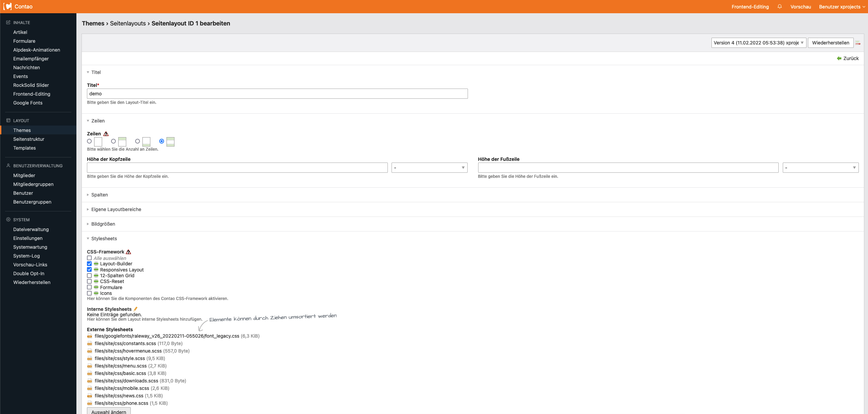Image resolution: width=868 pixels, height=414 pixels.
Task: Click the warning icon next to Zeilen
Action: (x=106, y=134)
